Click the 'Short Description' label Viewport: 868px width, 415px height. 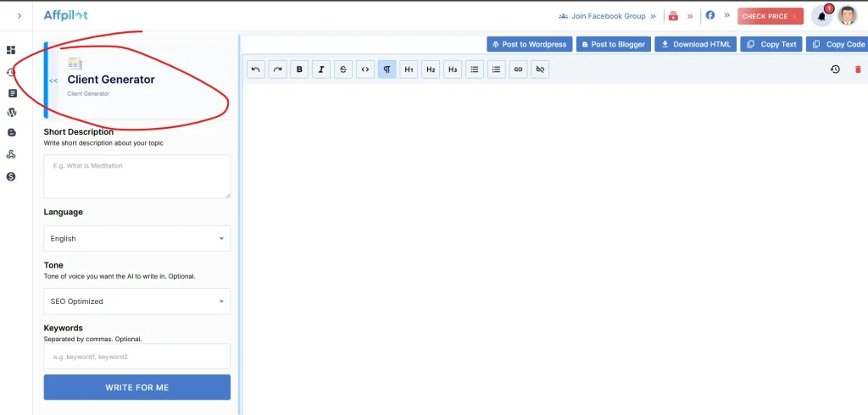(79, 131)
